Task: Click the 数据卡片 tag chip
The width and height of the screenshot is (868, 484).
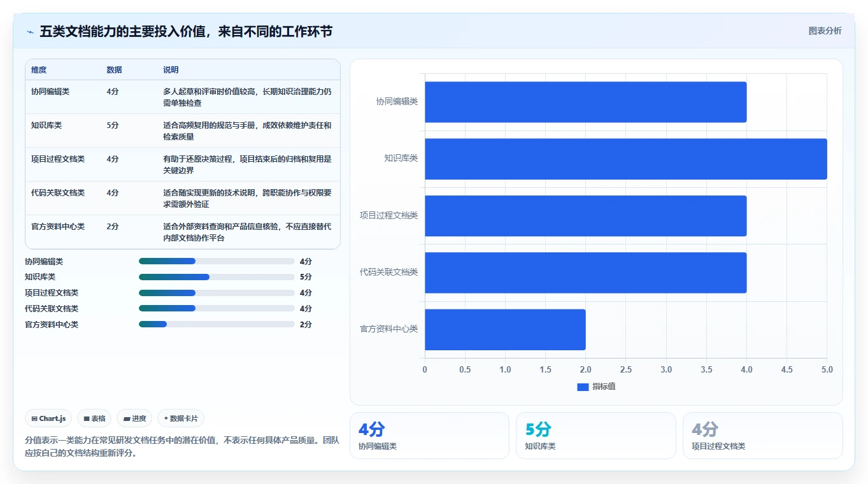Action: pyautogui.click(x=181, y=418)
